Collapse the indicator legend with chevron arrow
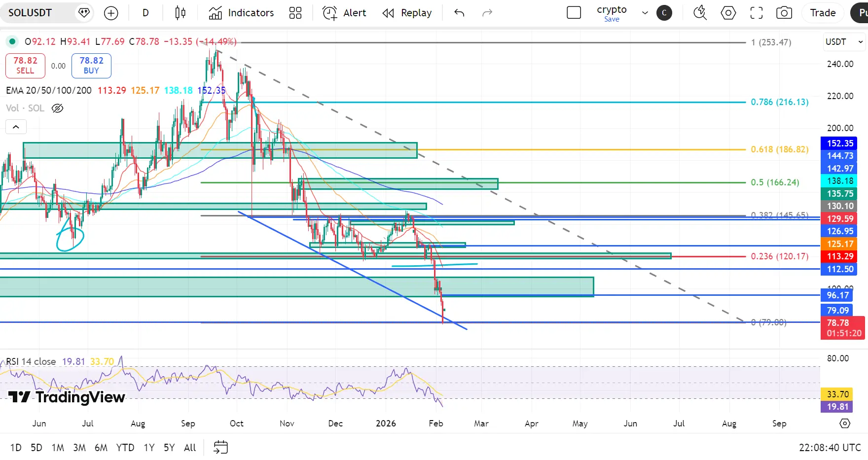Image resolution: width=868 pixels, height=460 pixels. pos(16,127)
